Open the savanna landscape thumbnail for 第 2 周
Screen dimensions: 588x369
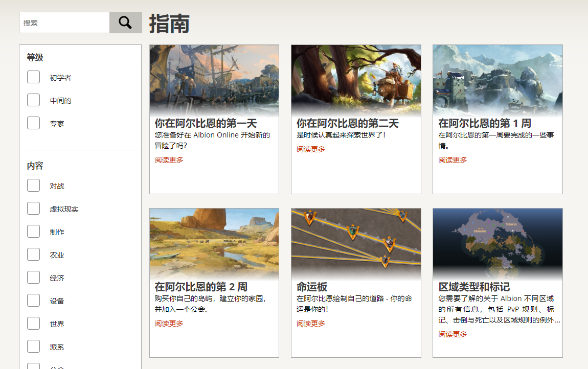[214, 243]
